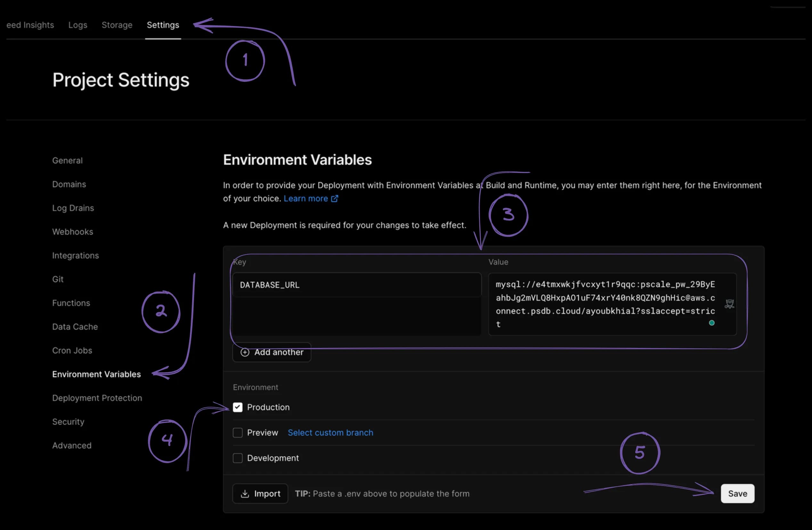812x530 pixels.
Task: Select the Settings tab
Action: click(x=163, y=25)
